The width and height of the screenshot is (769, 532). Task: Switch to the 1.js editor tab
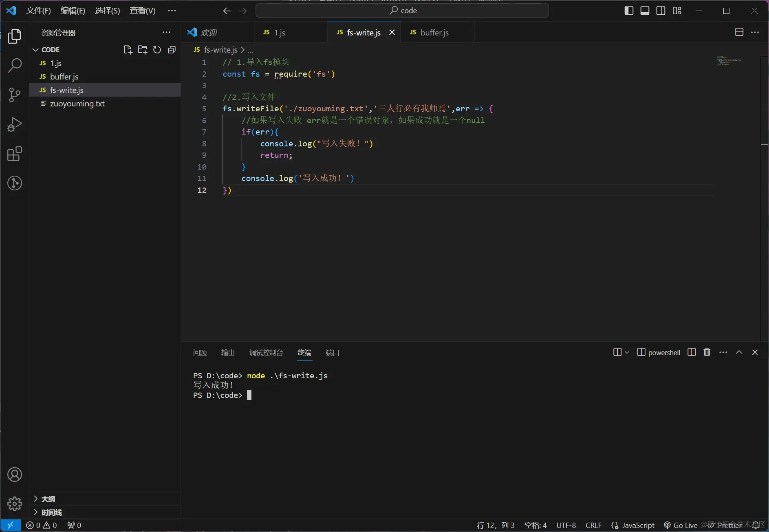point(291,33)
